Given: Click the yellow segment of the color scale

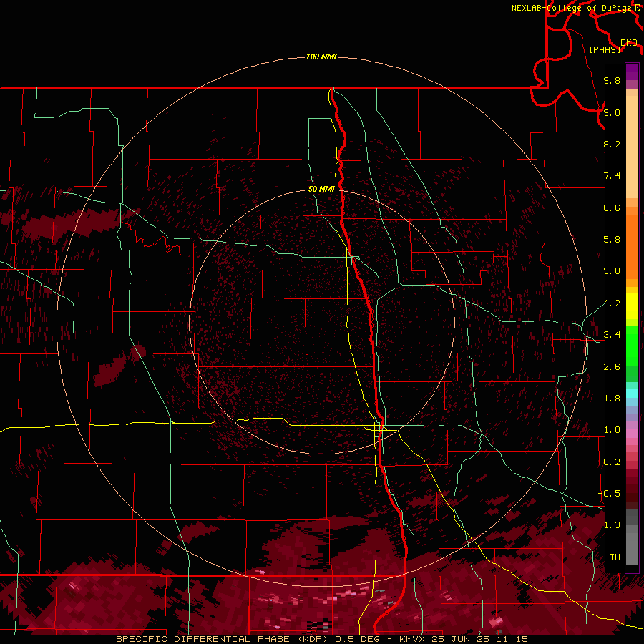Looking at the screenshot, I should point(632,306).
